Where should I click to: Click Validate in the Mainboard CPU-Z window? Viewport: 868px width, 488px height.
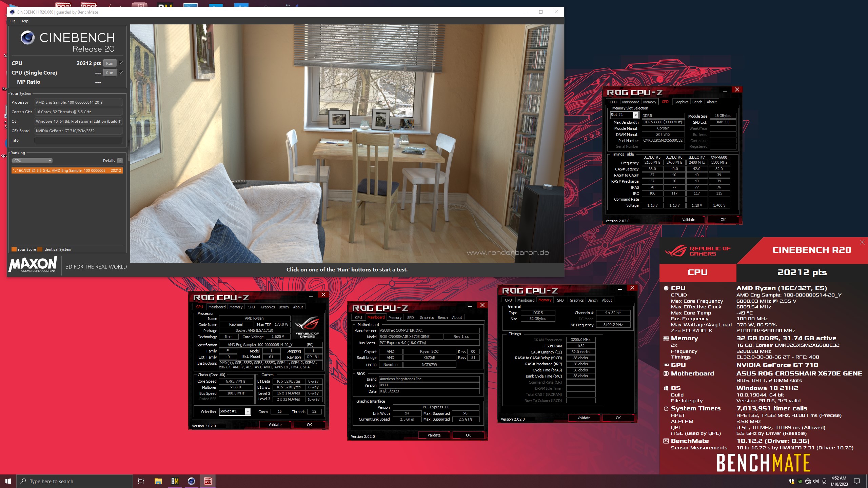coord(434,435)
